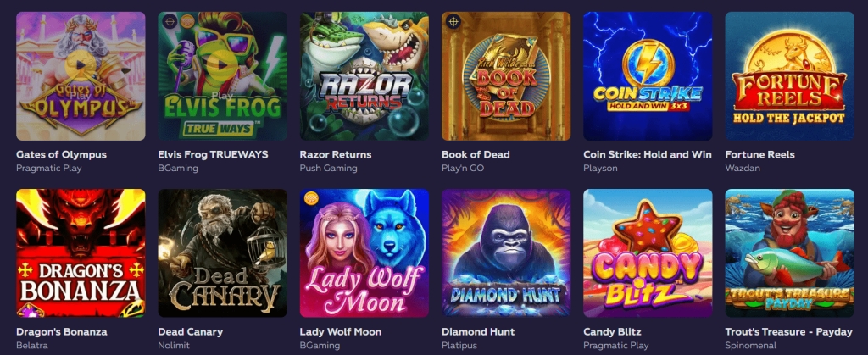Click the Wazdan provider label

(x=743, y=168)
